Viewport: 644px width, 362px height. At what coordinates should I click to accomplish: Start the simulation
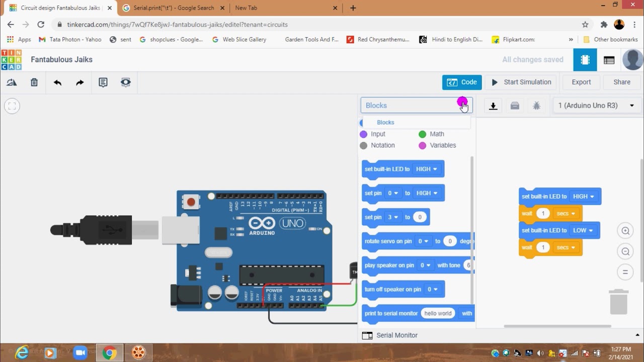coord(522,82)
